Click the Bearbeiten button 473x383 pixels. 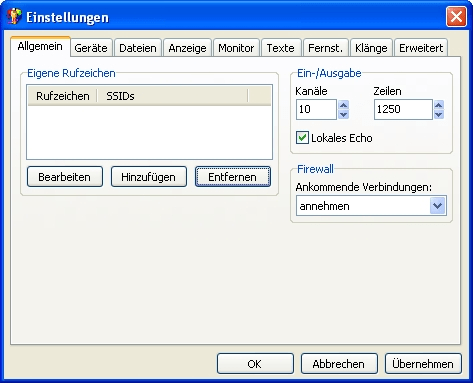pyautogui.click(x=65, y=177)
